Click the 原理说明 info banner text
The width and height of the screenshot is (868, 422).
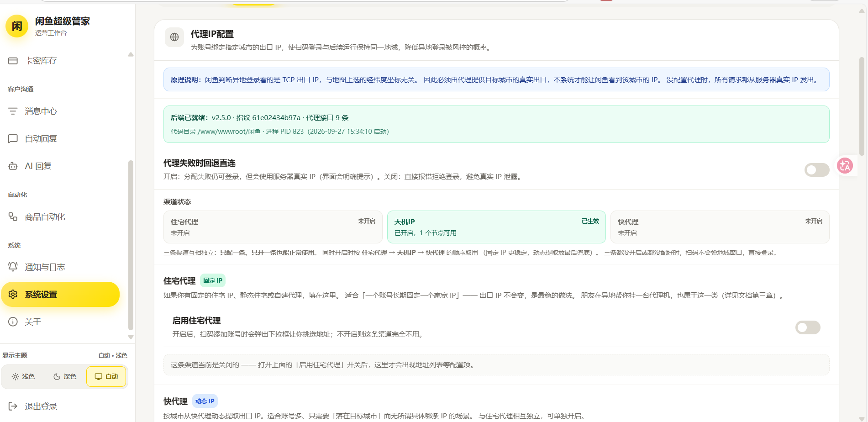click(x=495, y=80)
